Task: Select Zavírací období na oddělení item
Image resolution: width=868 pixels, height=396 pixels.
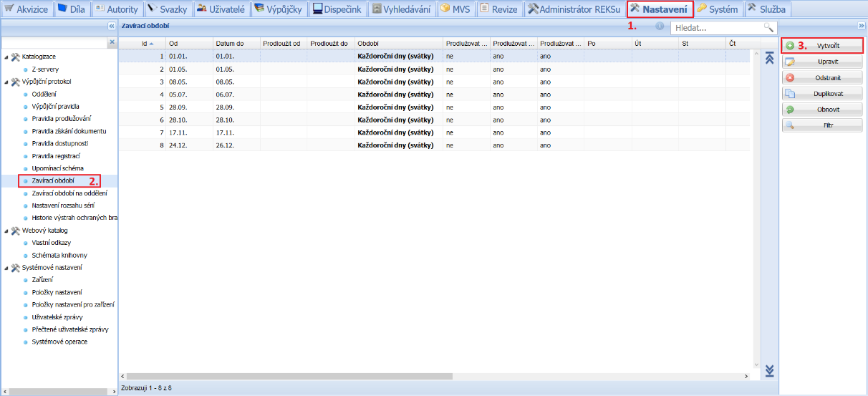Action: tap(69, 193)
